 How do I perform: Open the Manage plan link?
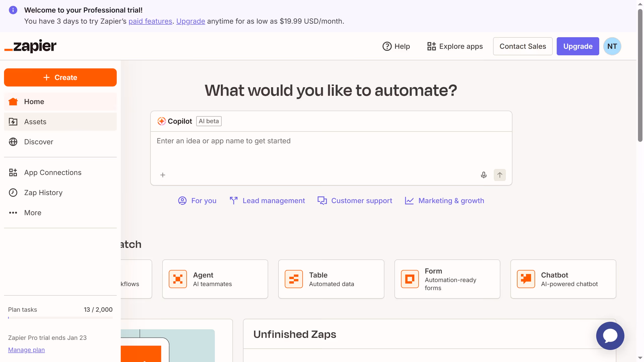click(x=26, y=350)
